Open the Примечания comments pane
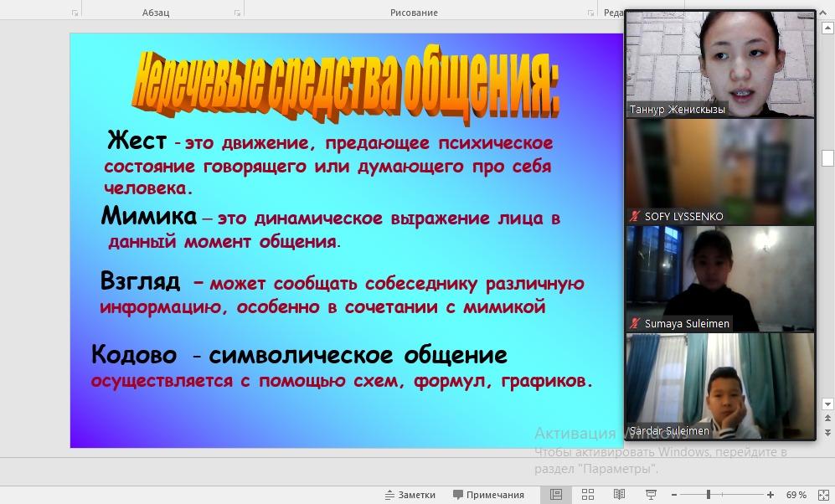The width and height of the screenshot is (835, 504). pyautogui.click(x=488, y=495)
